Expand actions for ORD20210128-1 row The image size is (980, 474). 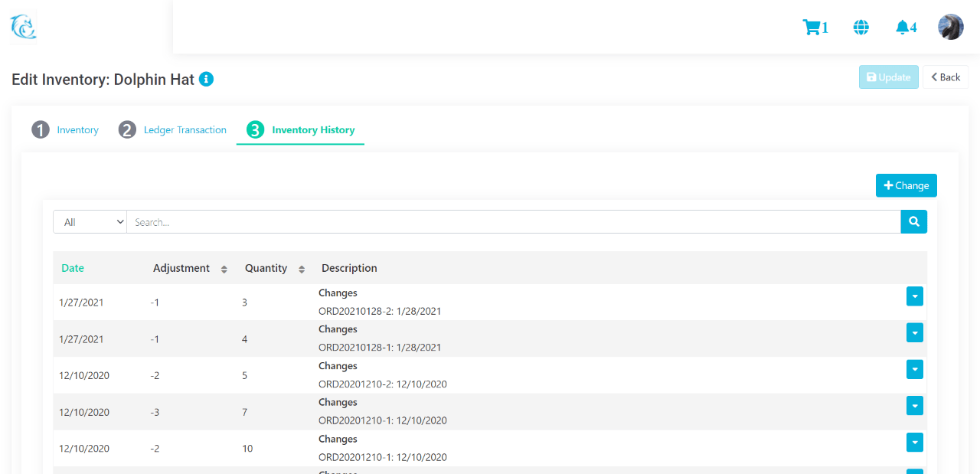(x=915, y=332)
